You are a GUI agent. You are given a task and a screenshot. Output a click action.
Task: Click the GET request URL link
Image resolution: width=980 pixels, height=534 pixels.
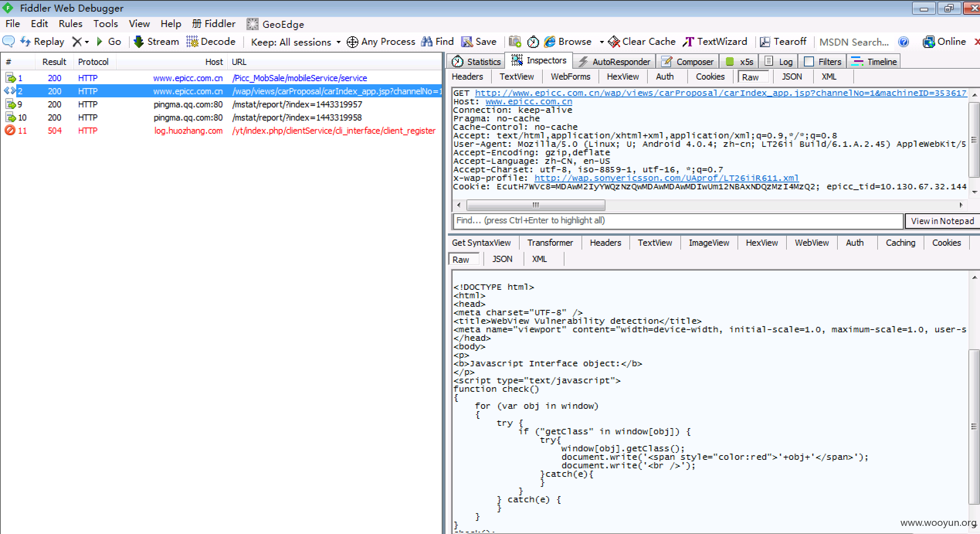point(721,93)
